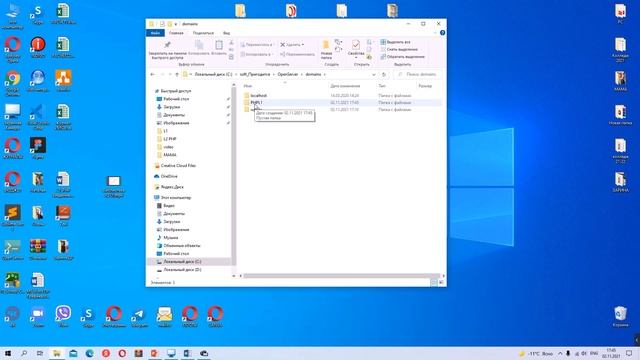Viewport: 640px width, 360px height.
Task: Switch to the details view icon in the status bar
Action: (x=434, y=282)
